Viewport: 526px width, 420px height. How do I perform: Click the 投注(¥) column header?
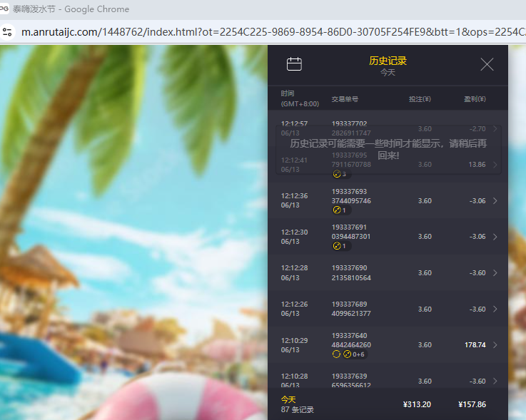[x=420, y=99]
